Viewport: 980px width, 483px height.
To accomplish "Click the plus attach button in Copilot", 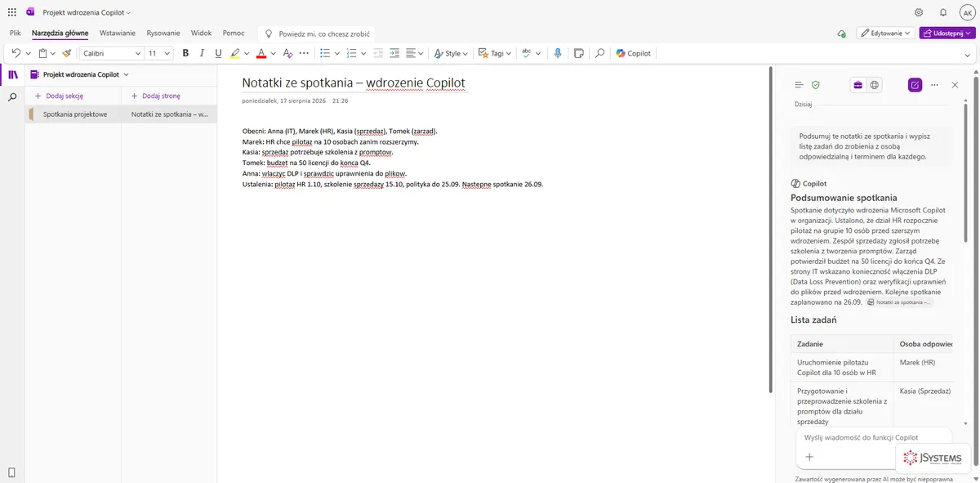I will tap(809, 457).
